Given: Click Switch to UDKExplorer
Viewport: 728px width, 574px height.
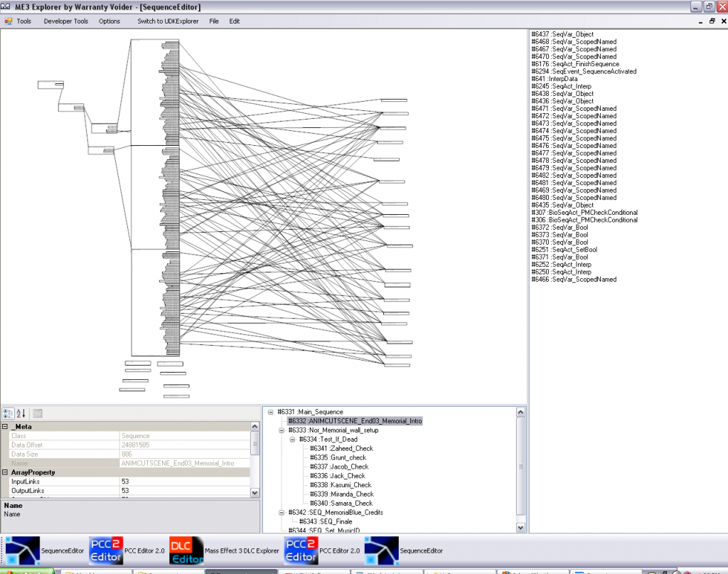Looking at the screenshot, I should click(x=168, y=21).
